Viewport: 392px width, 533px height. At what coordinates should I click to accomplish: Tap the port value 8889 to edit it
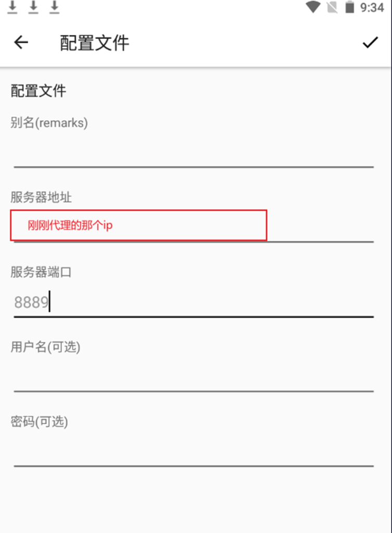tap(31, 302)
